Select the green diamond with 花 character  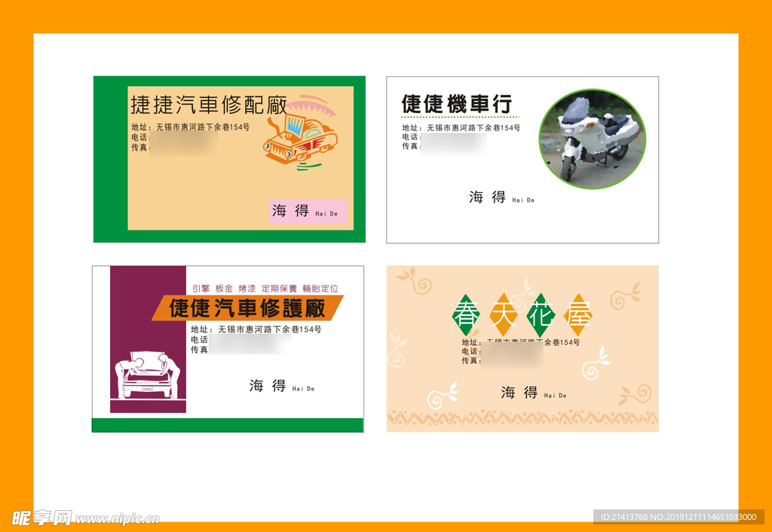(x=541, y=315)
